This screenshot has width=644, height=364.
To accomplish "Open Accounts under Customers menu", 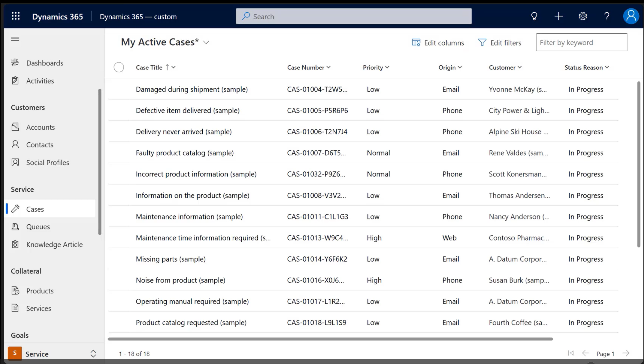I will (40, 127).
